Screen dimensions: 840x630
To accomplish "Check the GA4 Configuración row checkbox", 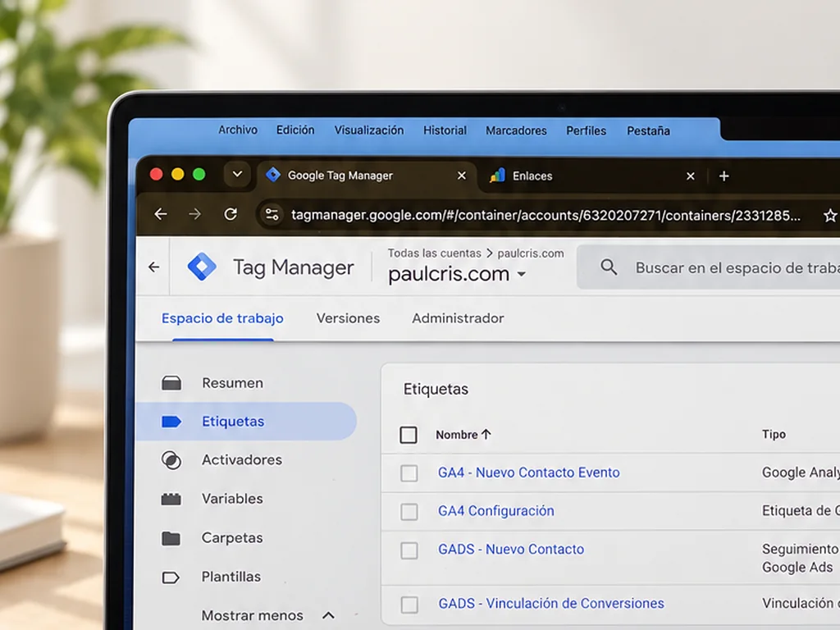I will pos(409,512).
